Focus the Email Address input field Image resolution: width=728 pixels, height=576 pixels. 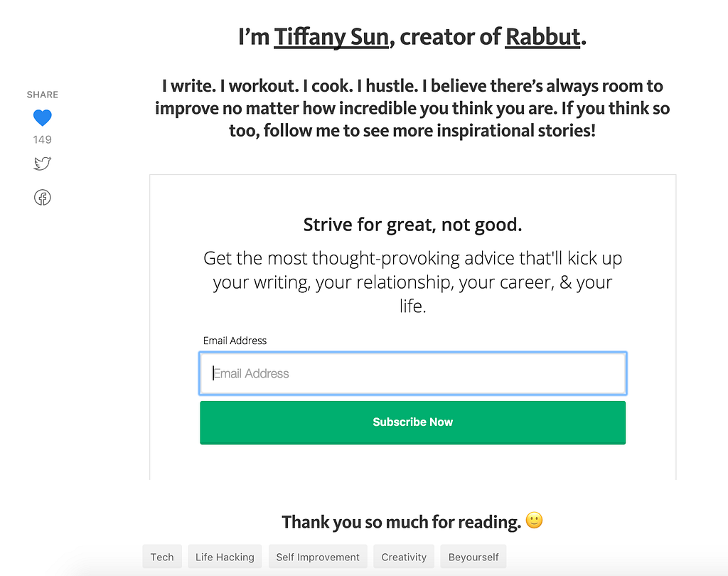coord(412,373)
